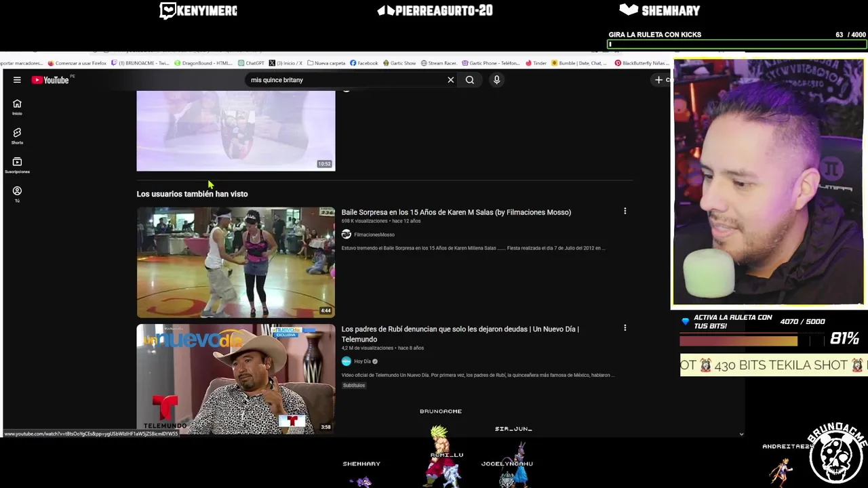
Task: Open the top video thumbnail lasting 10:52
Action: pos(235,131)
